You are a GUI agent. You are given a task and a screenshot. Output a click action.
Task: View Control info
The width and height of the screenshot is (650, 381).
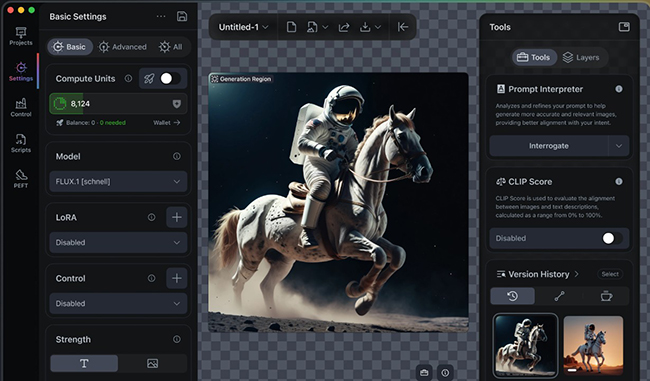pyautogui.click(x=151, y=278)
